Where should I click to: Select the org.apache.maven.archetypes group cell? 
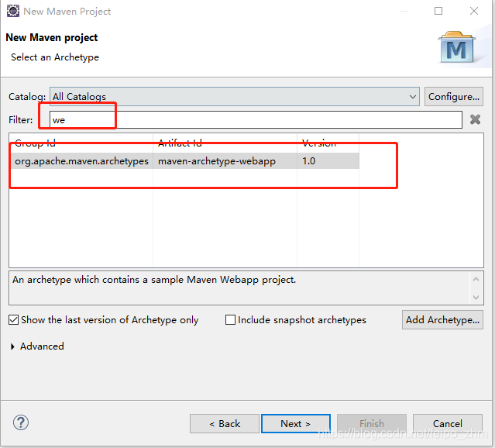coord(82,160)
